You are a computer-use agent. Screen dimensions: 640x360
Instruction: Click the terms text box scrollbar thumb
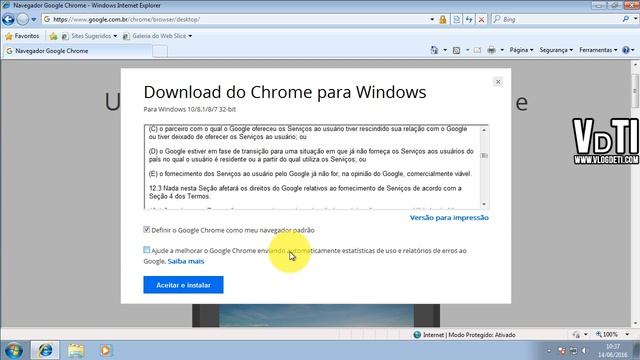point(484,156)
